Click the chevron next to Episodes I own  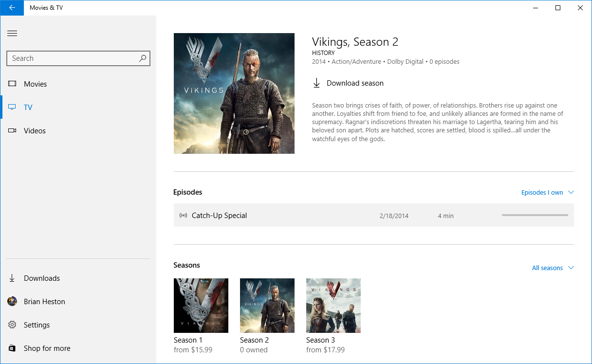571,192
